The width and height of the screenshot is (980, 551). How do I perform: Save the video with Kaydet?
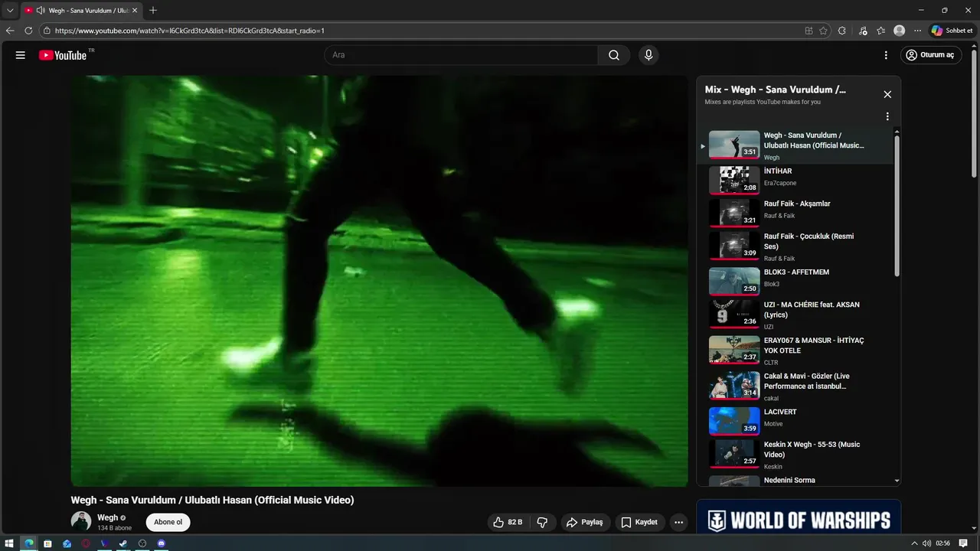(x=639, y=522)
